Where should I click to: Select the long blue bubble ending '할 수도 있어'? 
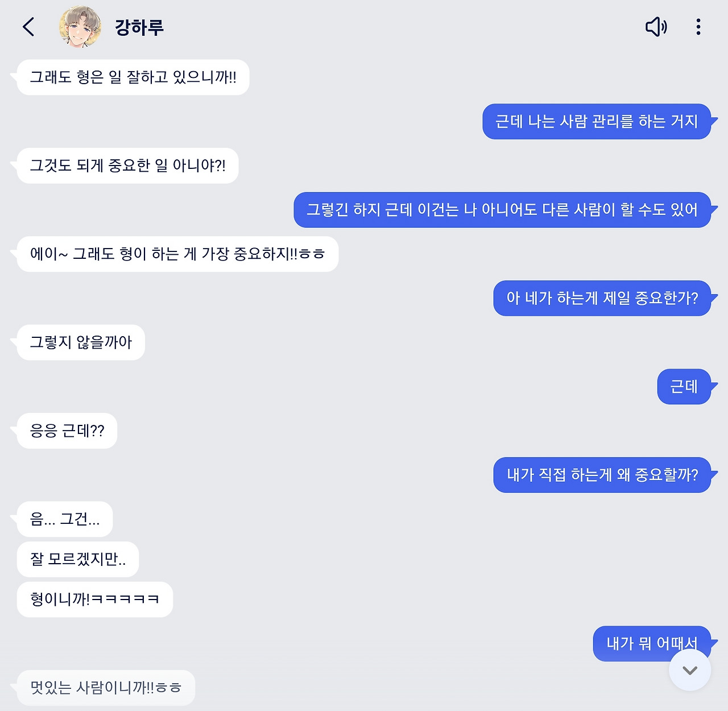click(x=502, y=210)
